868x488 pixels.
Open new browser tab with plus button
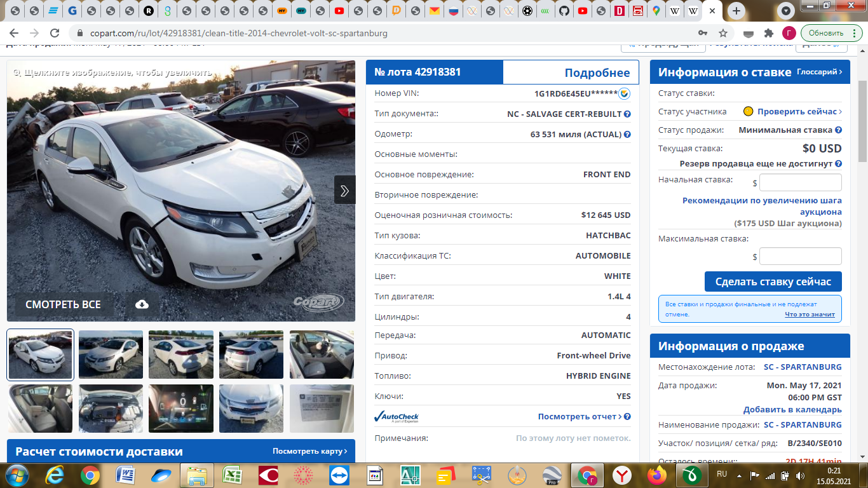click(x=736, y=11)
